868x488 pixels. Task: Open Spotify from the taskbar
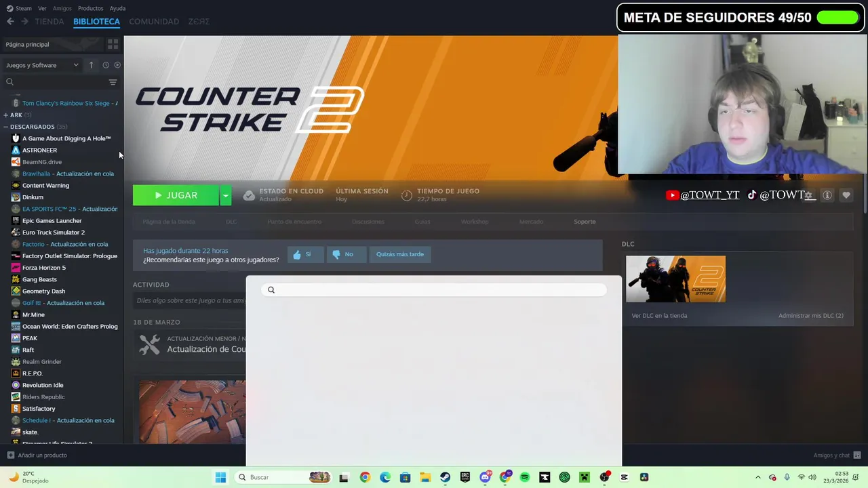pos(525,477)
